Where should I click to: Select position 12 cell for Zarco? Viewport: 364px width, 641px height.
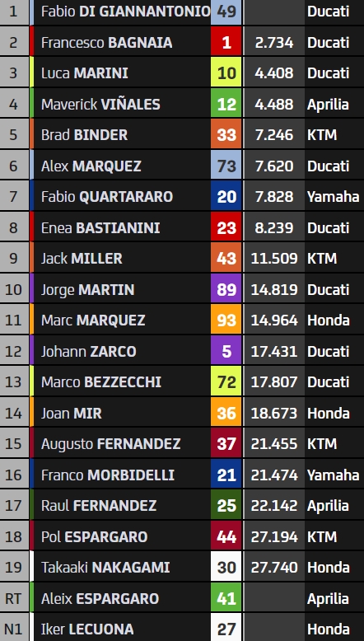[14, 351]
